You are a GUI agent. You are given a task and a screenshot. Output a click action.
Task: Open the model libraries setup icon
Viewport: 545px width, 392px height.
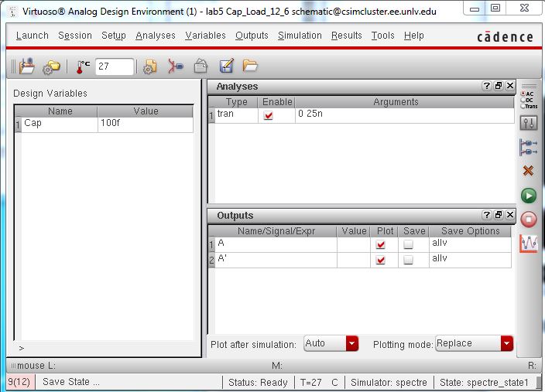point(150,66)
